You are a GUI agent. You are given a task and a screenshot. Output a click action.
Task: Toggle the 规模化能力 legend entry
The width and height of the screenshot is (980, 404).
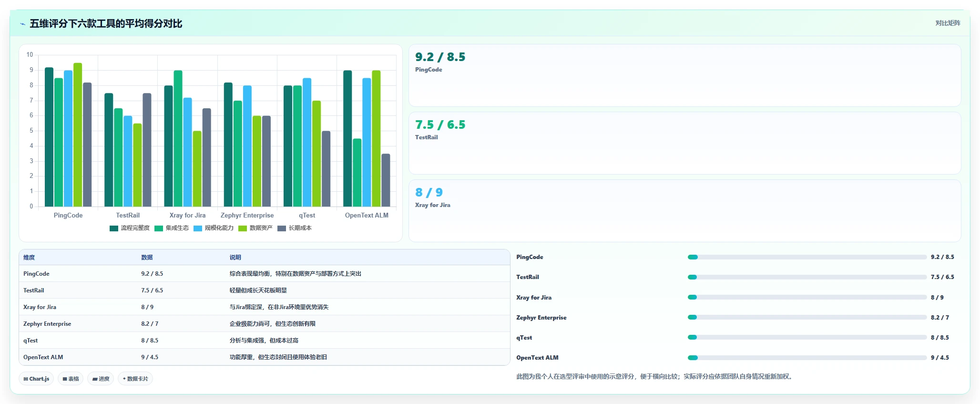[x=214, y=228]
